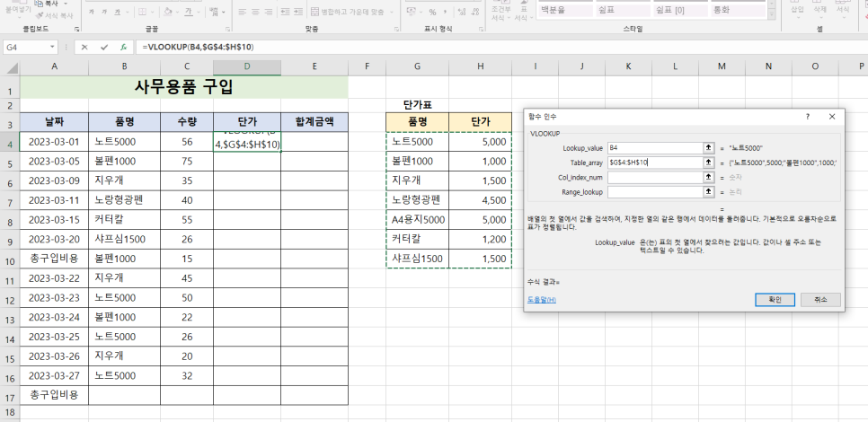Screen dimensions: 868x422
Task: Align text left in the alignment group
Action: (x=242, y=12)
